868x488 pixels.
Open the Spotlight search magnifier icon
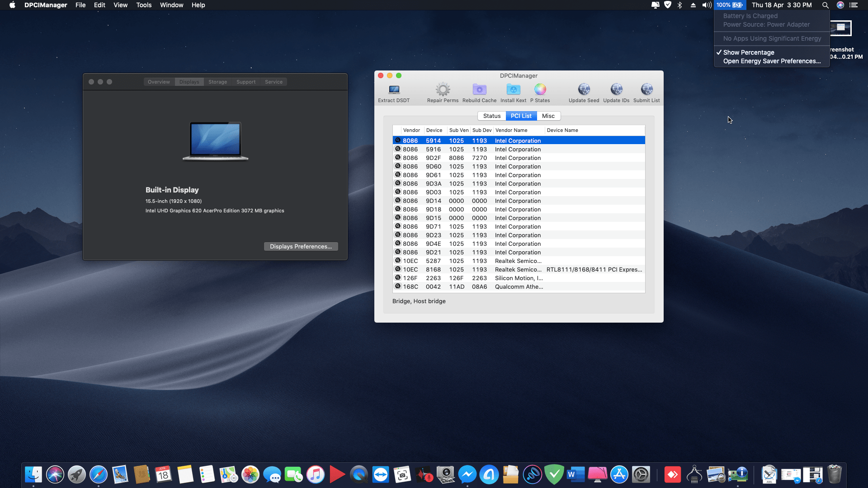point(825,5)
